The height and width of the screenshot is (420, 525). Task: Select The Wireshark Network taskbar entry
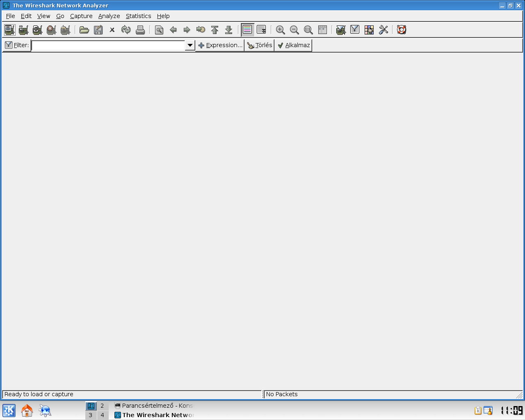pyautogui.click(x=154, y=415)
